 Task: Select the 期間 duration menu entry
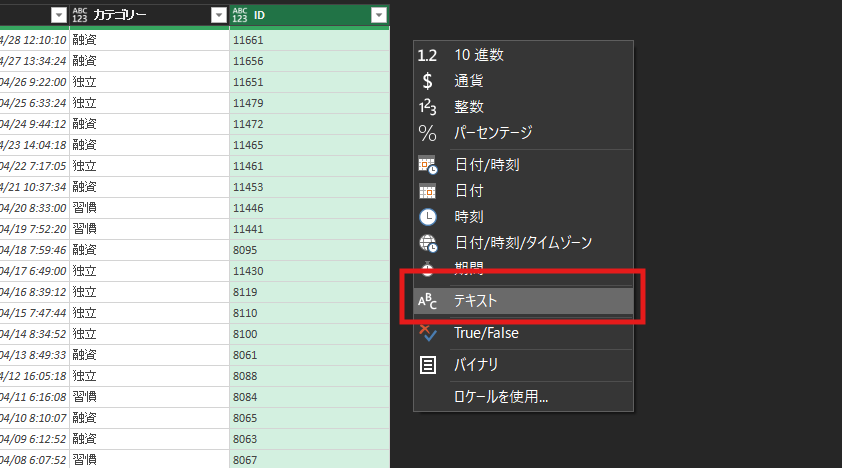pyautogui.click(x=469, y=268)
